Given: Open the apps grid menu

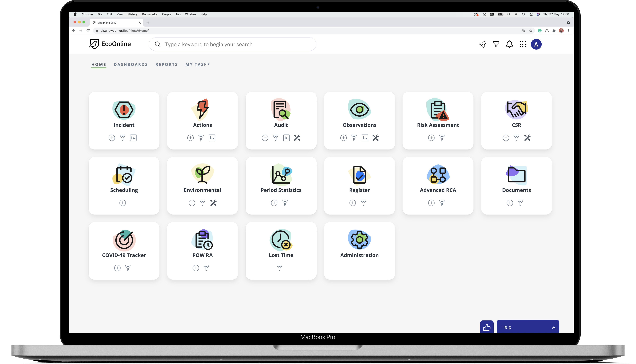Looking at the screenshot, I should pos(523,44).
